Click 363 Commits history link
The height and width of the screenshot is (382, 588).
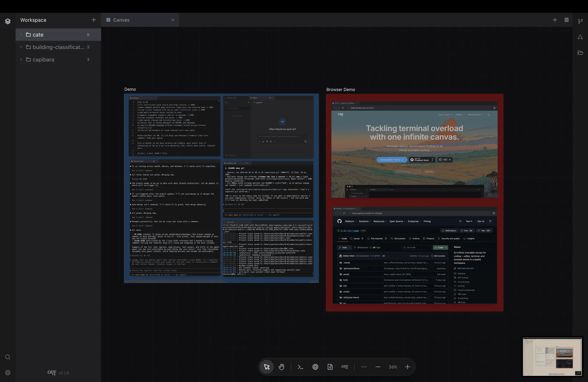coord(438,256)
